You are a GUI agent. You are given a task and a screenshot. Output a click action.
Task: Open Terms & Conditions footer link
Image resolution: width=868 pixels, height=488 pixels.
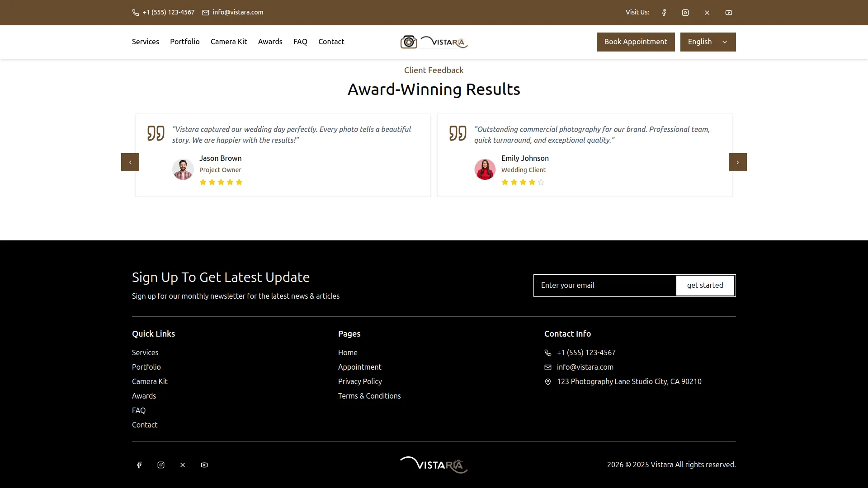369,396
